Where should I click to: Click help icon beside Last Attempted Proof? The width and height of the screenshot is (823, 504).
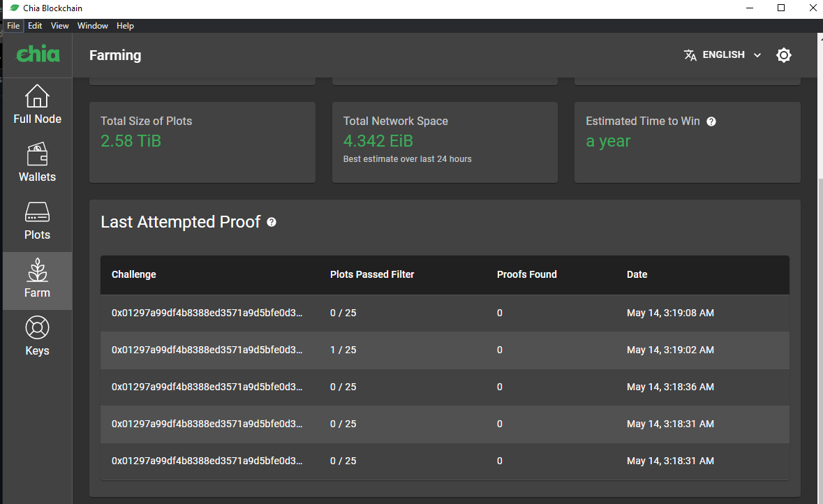272,222
